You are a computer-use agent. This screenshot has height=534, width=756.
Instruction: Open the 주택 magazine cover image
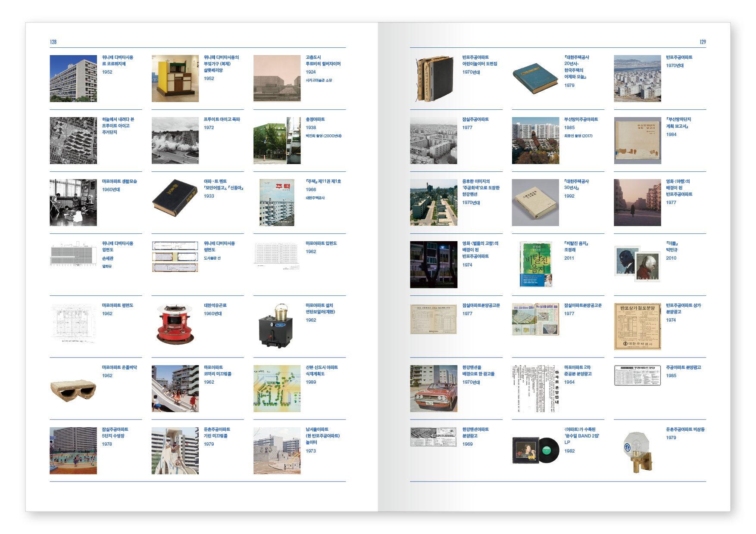(277, 202)
